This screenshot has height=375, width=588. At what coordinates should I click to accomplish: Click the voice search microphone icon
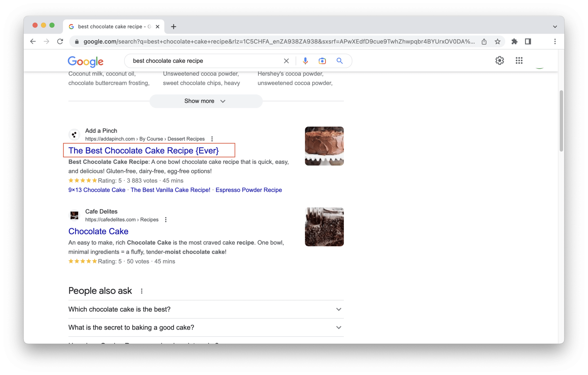tap(305, 61)
